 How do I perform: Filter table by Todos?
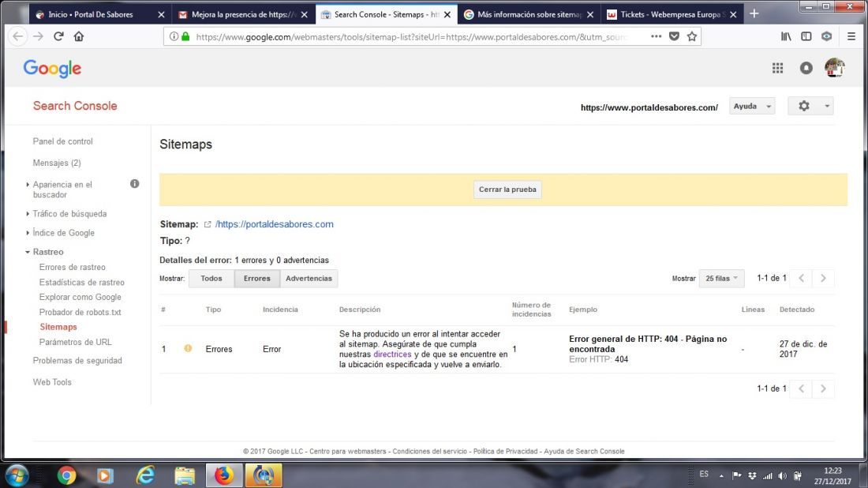[211, 279]
